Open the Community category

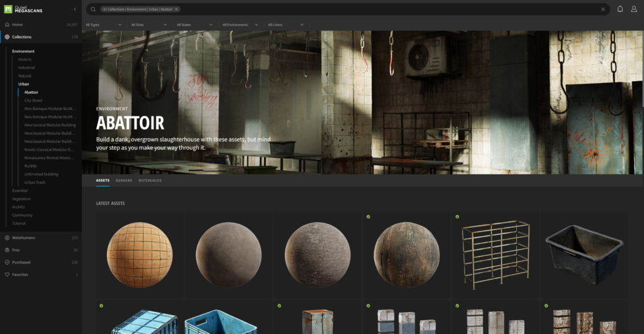[x=22, y=215]
